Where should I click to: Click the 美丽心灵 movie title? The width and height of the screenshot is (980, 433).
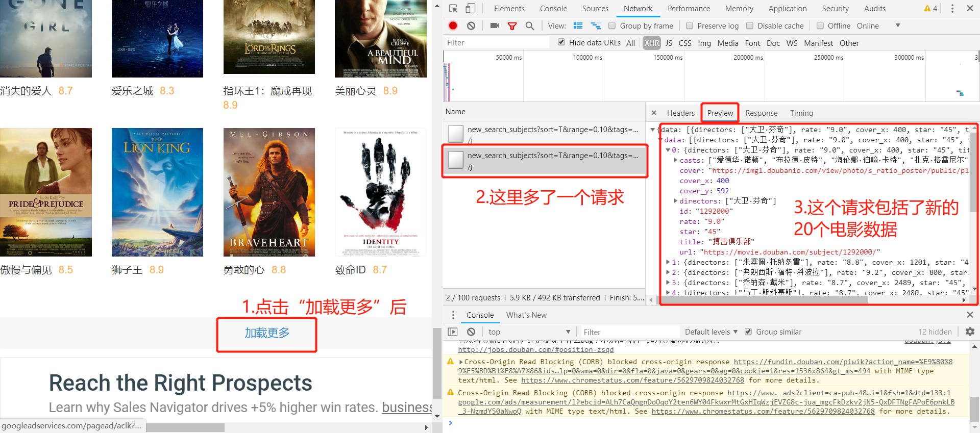[356, 91]
